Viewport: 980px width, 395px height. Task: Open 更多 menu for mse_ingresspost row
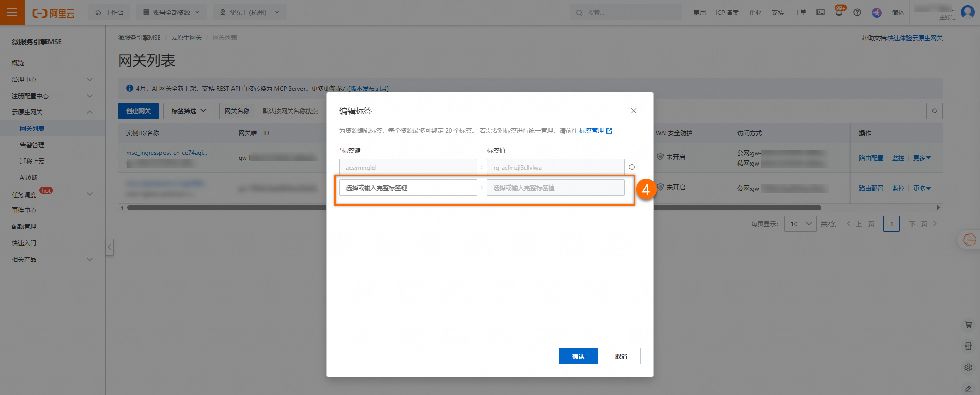(x=922, y=158)
